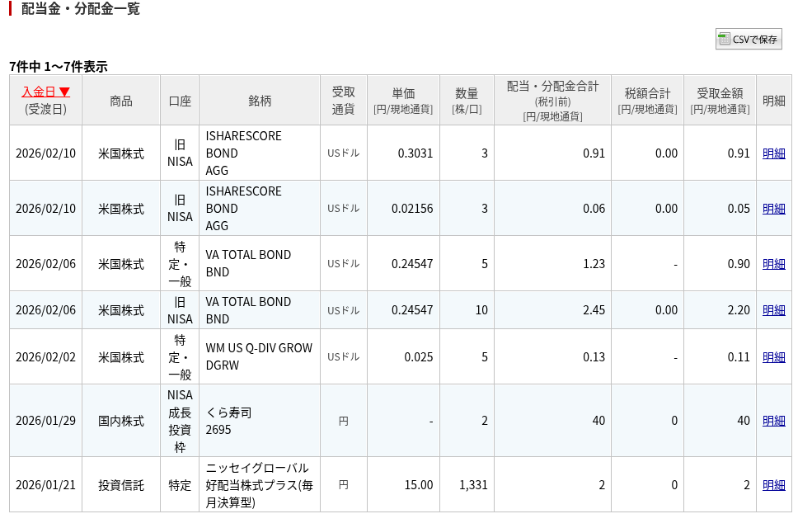The image size is (812, 528).
Task: Click the 銘柄 column header
Action: point(259,101)
